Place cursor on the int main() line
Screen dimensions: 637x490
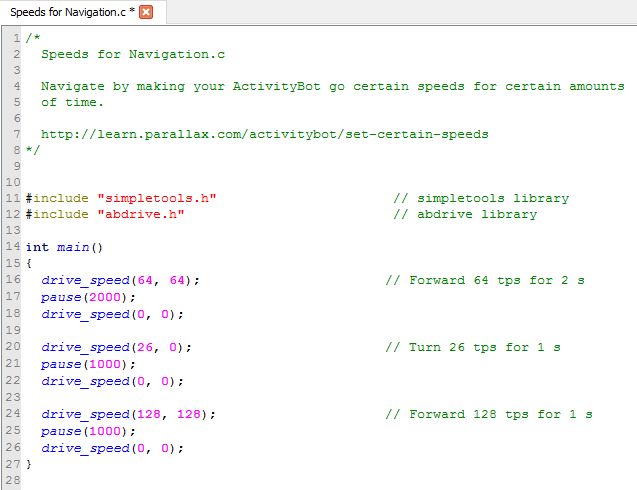point(64,247)
